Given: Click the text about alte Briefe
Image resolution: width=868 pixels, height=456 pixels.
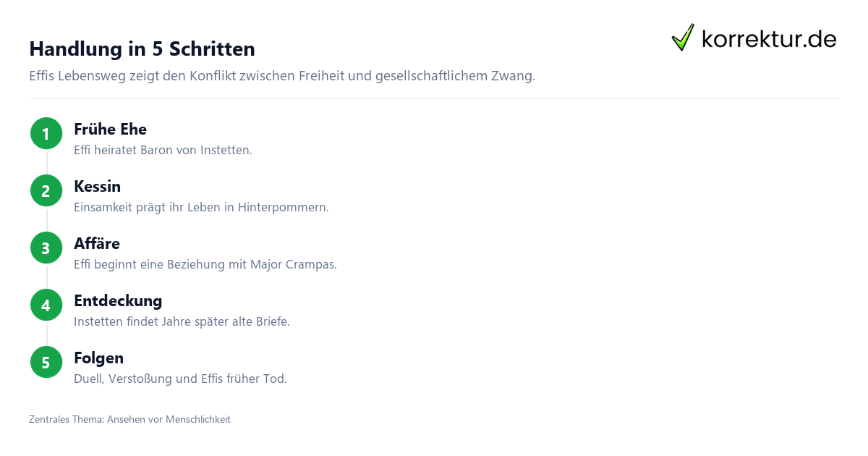Looking at the screenshot, I should point(182,322).
